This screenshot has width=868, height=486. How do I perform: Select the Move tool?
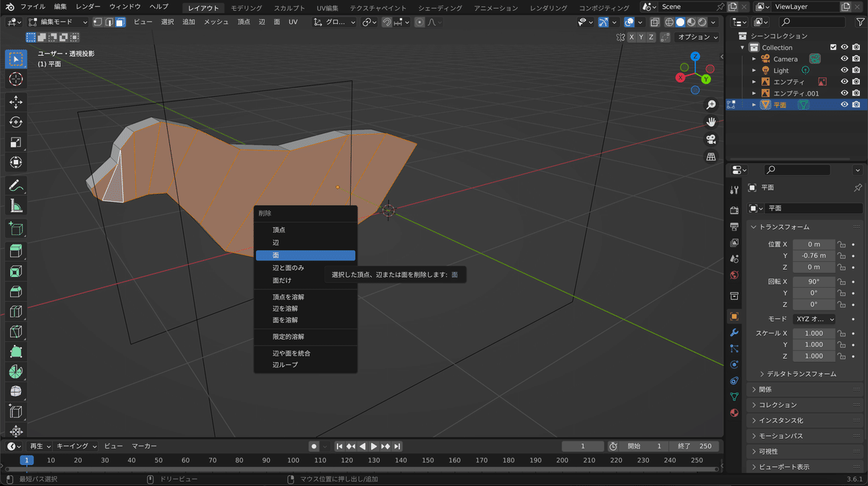[16, 103]
